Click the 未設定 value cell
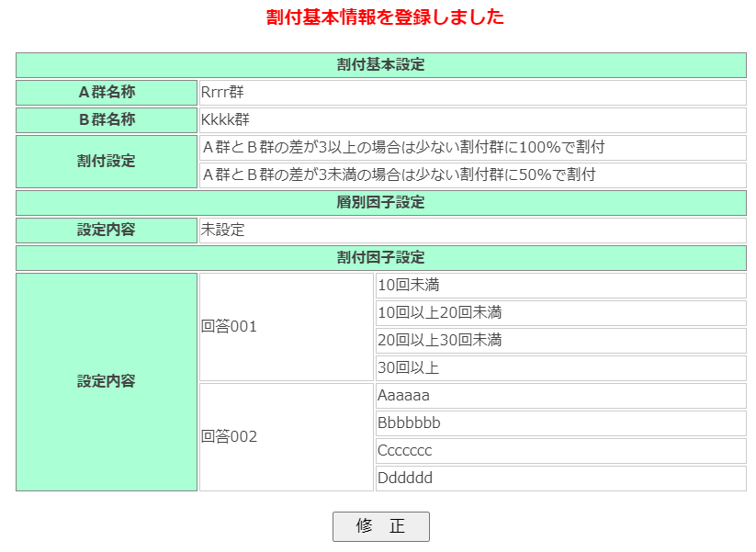Screen dimensions: 756x552 pos(472,231)
